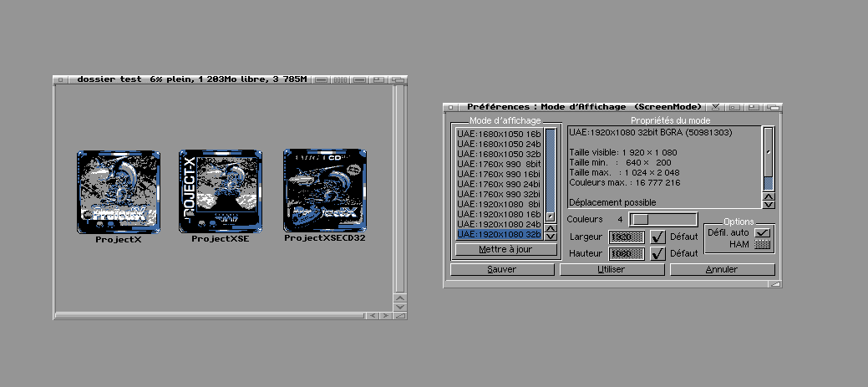The image size is (868, 387).
Task: Click the up arrow of Propriétés du mode scrollbar
Action: pyautogui.click(x=769, y=196)
